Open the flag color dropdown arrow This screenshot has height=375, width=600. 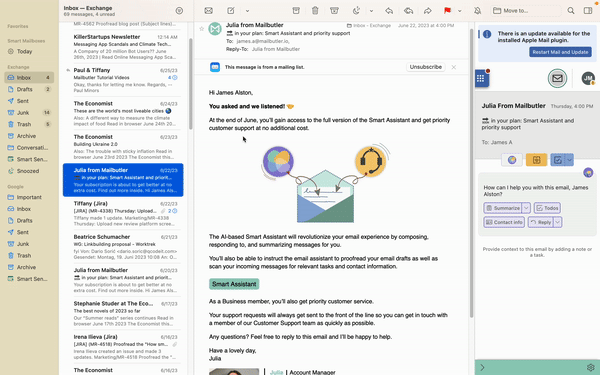tap(460, 11)
